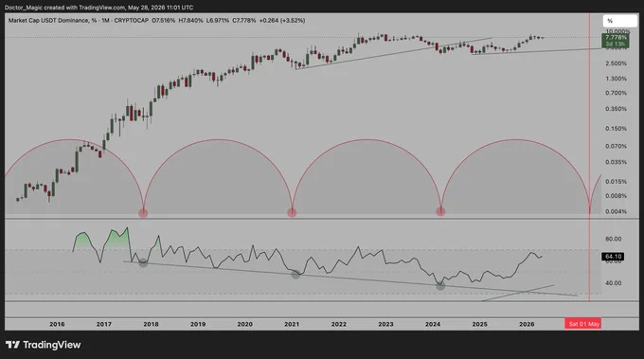This screenshot has width=644, height=359.
Task: Click the 40.00 RSI axis label
Action: click(x=613, y=283)
